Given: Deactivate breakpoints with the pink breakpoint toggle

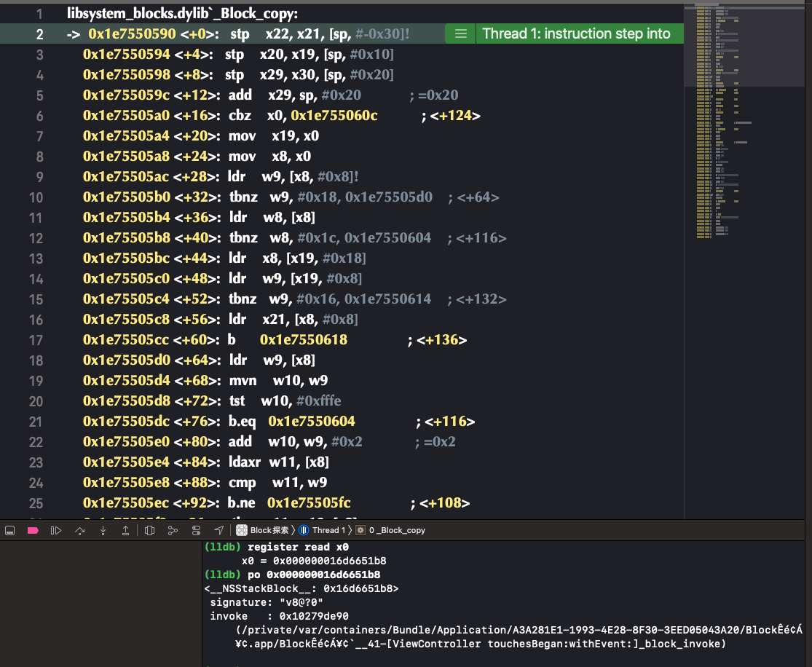Looking at the screenshot, I should (x=33, y=530).
